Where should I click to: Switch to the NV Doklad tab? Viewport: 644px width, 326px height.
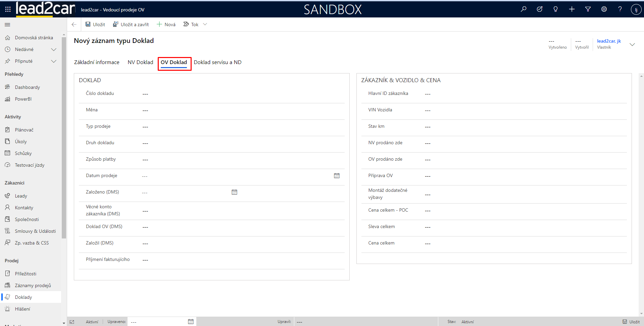(x=140, y=62)
